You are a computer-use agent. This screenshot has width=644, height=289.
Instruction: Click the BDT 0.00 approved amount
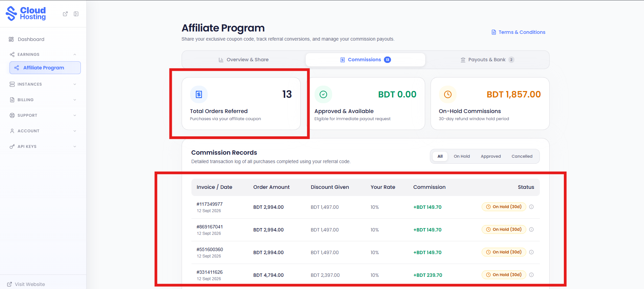(x=397, y=94)
